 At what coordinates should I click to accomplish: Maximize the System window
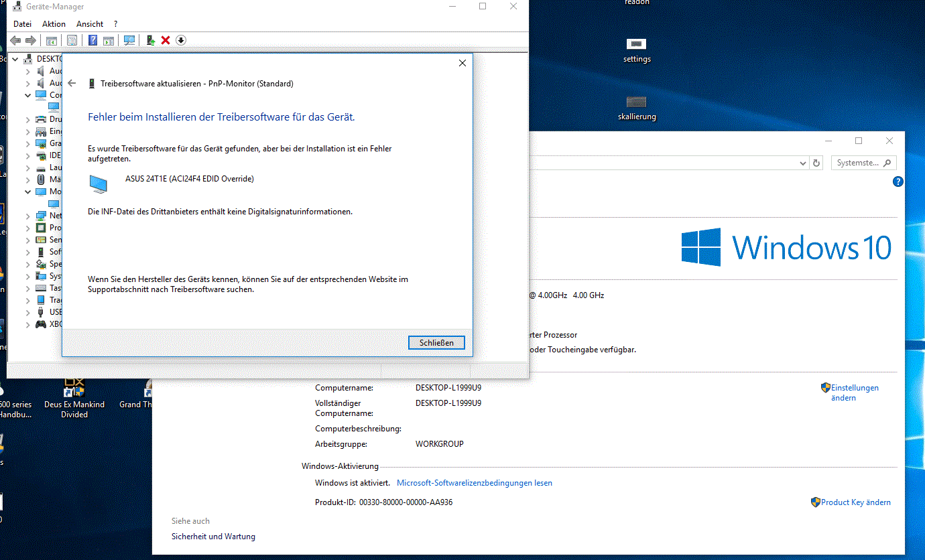pos(859,141)
